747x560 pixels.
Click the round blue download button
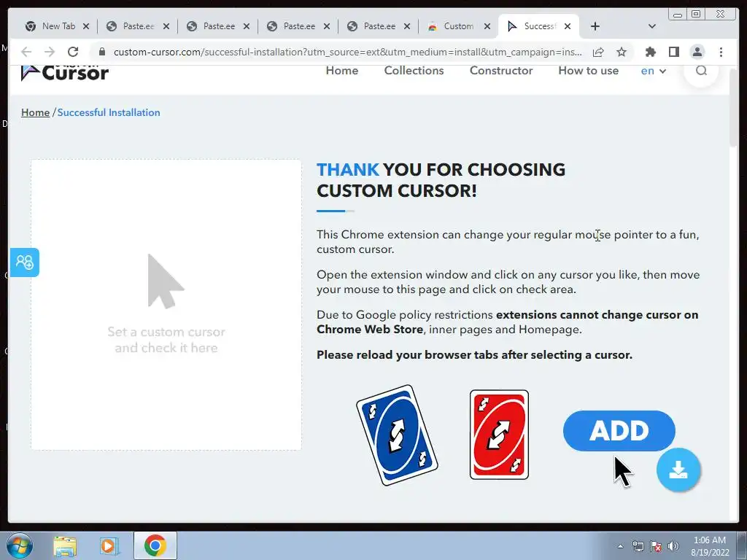678,470
